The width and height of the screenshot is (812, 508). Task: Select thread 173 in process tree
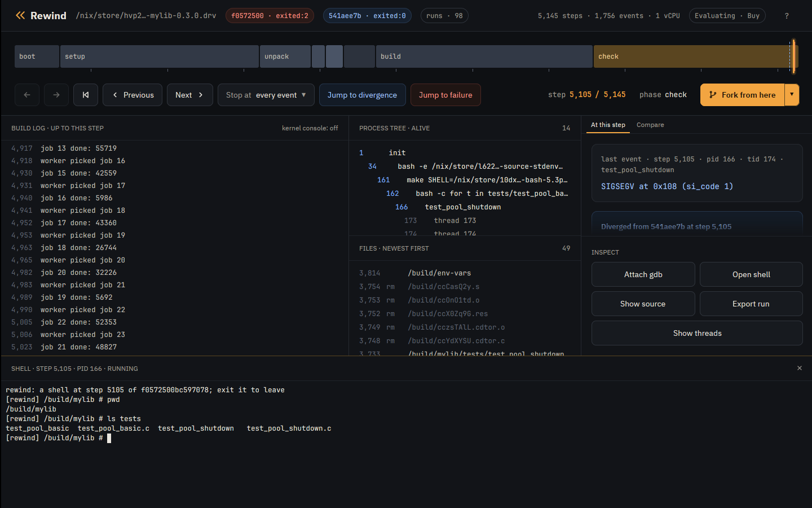tap(465, 221)
